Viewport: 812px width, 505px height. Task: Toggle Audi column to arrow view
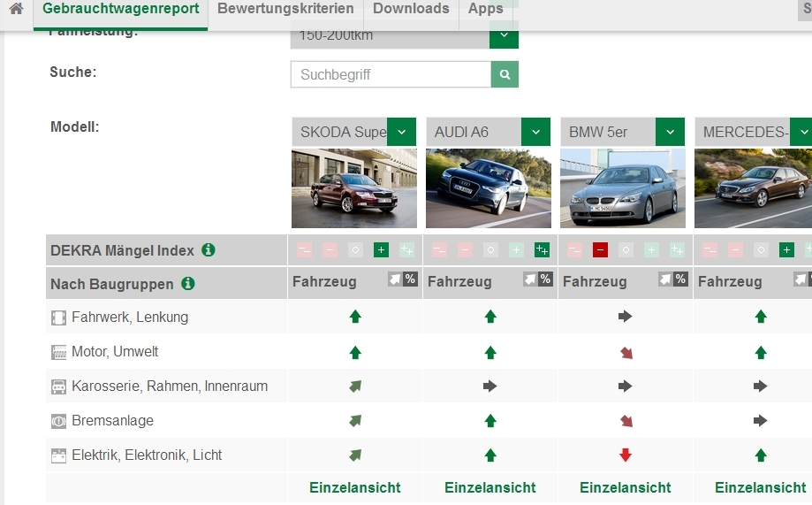(530, 279)
